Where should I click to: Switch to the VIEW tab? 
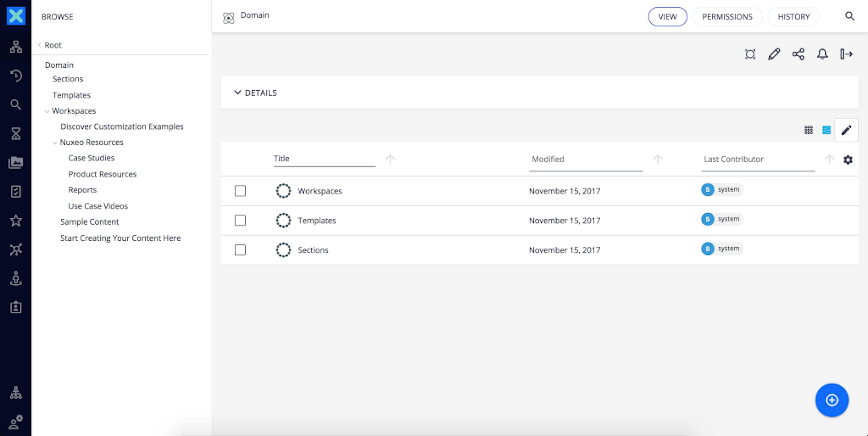click(x=668, y=17)
